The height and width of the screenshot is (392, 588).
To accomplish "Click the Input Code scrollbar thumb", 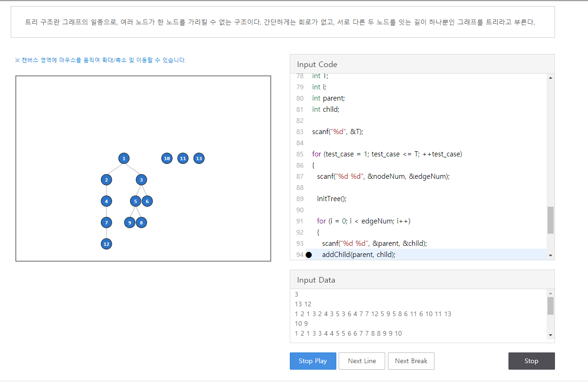I will tap(551, 220).
